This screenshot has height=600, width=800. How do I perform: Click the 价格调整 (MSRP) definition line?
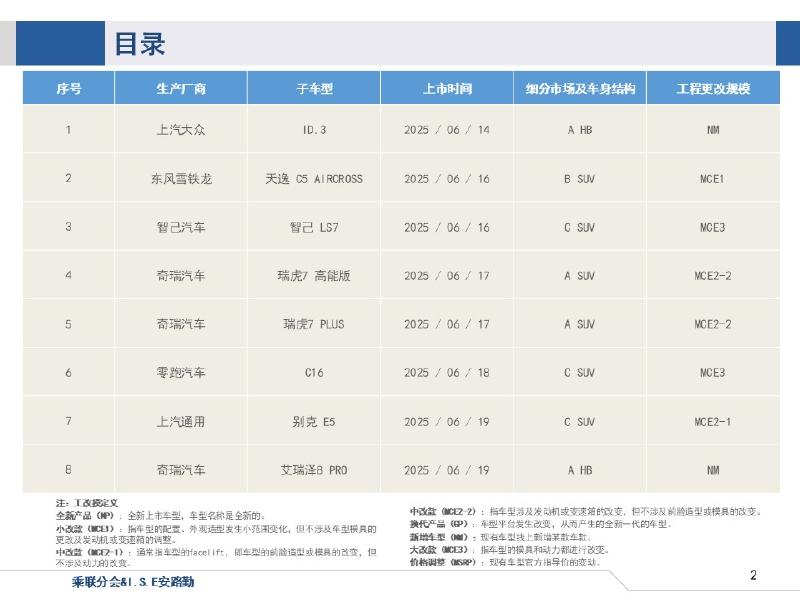click(506, 562)
